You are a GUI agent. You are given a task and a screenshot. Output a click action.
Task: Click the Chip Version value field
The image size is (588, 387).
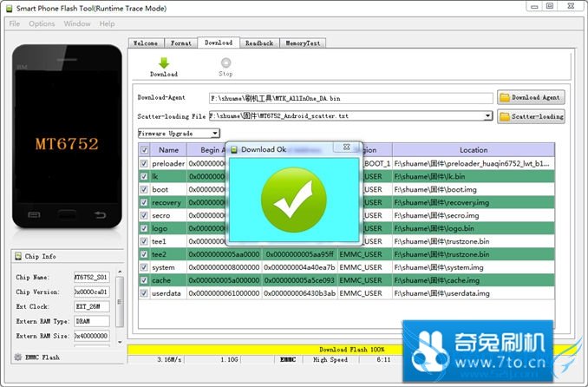(x=92, y=292)
